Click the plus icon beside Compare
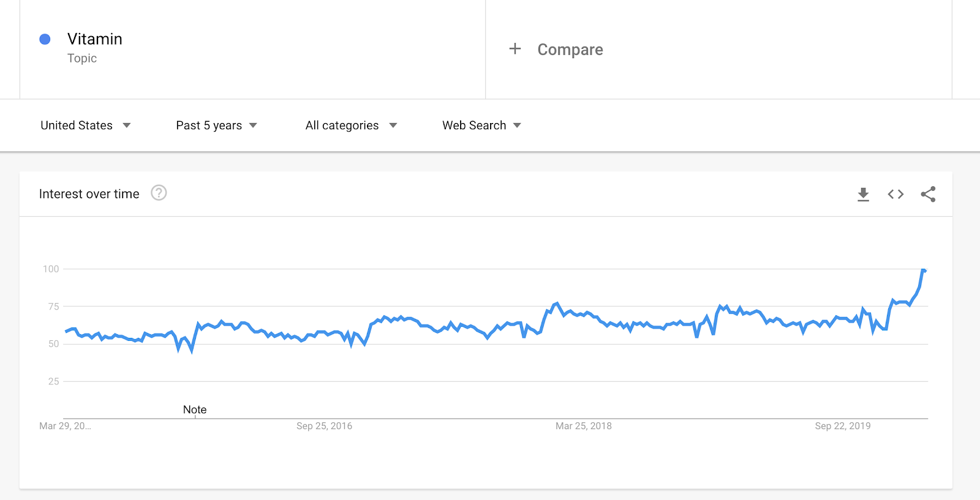980x500 pixels. 515,49
